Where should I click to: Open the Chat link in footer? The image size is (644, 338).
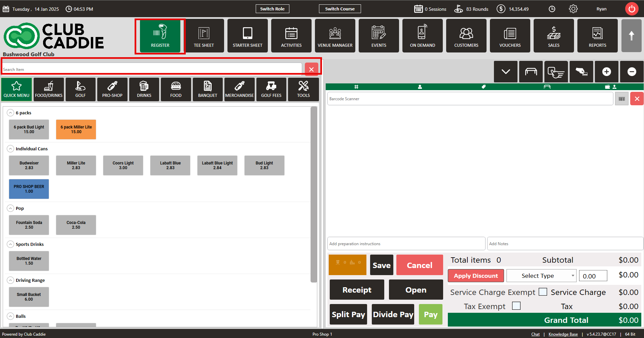click(535, 334)
